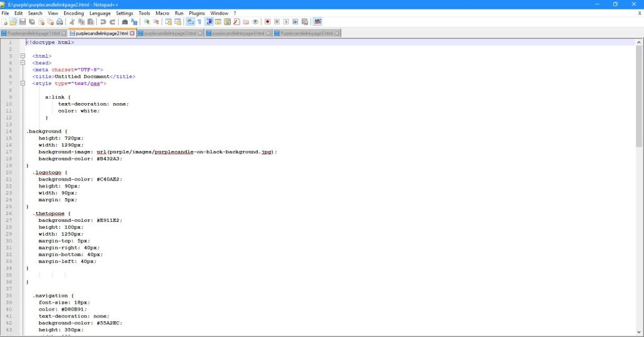Collapse the <style> block fold marker
The height and width of the screenshot is (337, 644).
23,83
